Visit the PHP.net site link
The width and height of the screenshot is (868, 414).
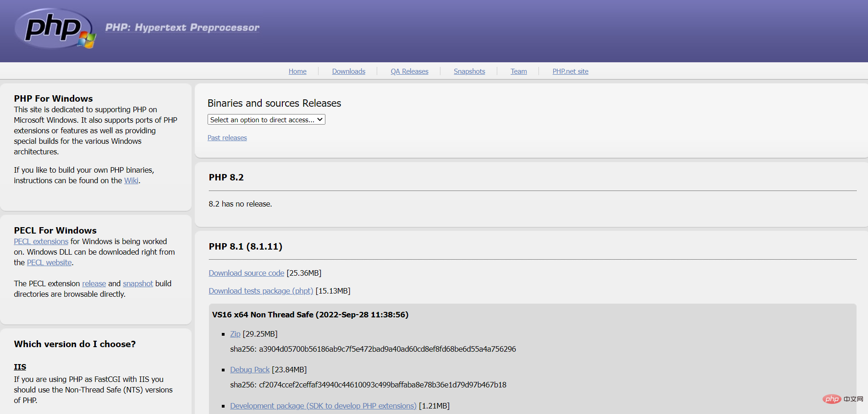tap(570, 71)
